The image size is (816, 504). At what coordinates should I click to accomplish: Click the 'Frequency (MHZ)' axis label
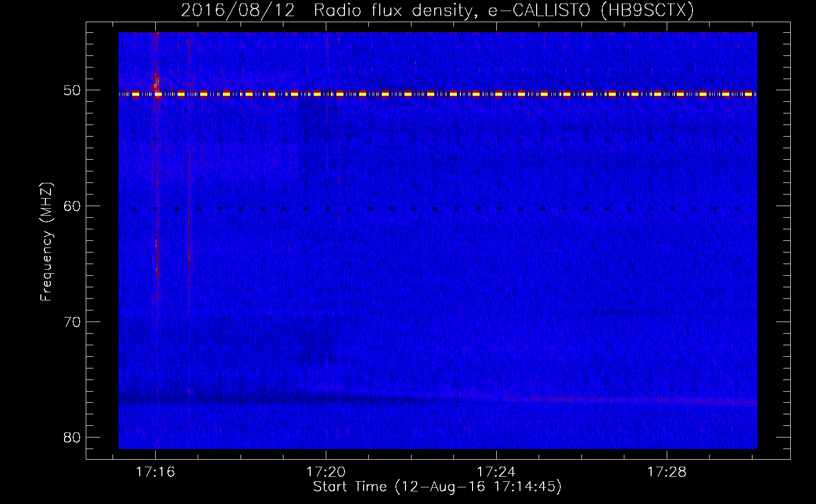click(46, 241)
